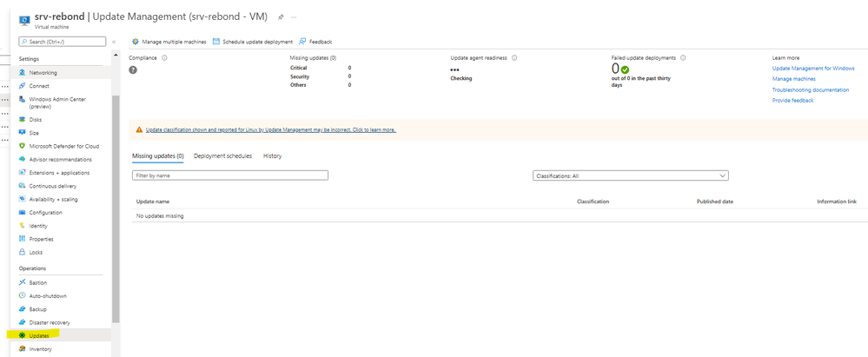Click the Auto-shutdown clock icon

[x=22, y=295]
